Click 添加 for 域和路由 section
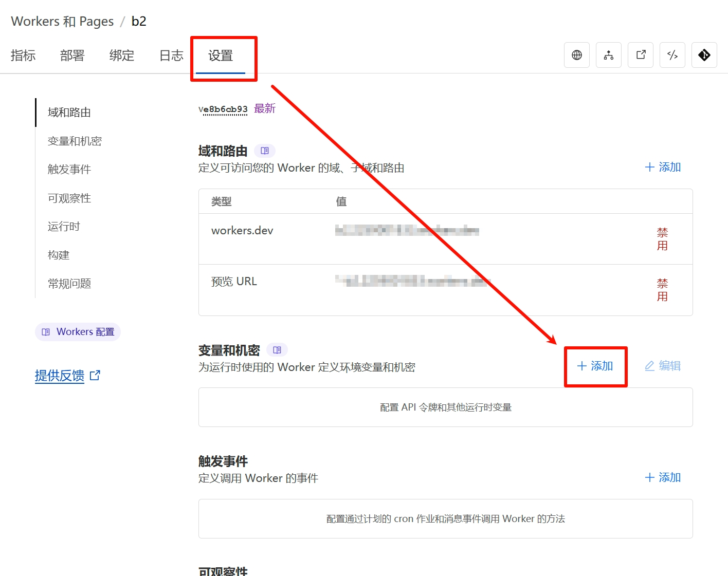This screenshot has height=576, width=728. [x=663, y=167]
